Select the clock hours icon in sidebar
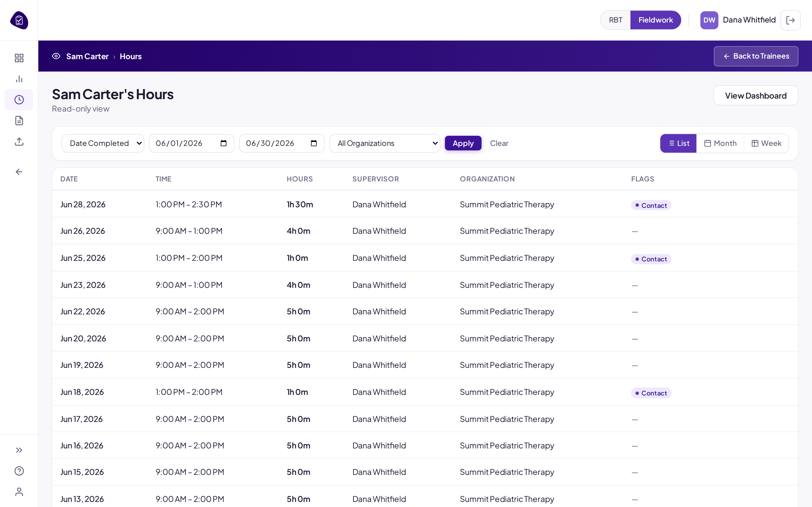 19,100
